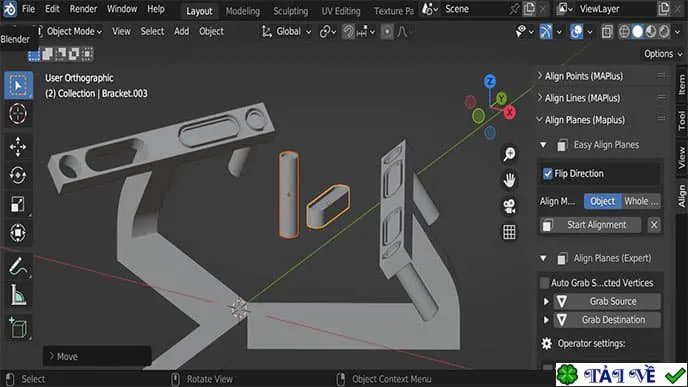Click new scene icon beside Scene field
The image size is (688, 387).
pos(529,9)
